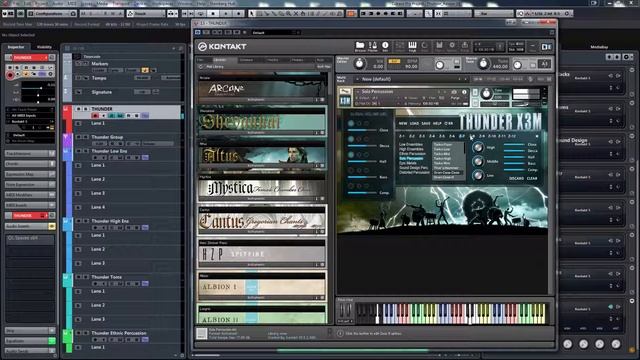640x360 pixels.
Task: Adjust the Close mic slider on left panel
Action: click(362, 130)
